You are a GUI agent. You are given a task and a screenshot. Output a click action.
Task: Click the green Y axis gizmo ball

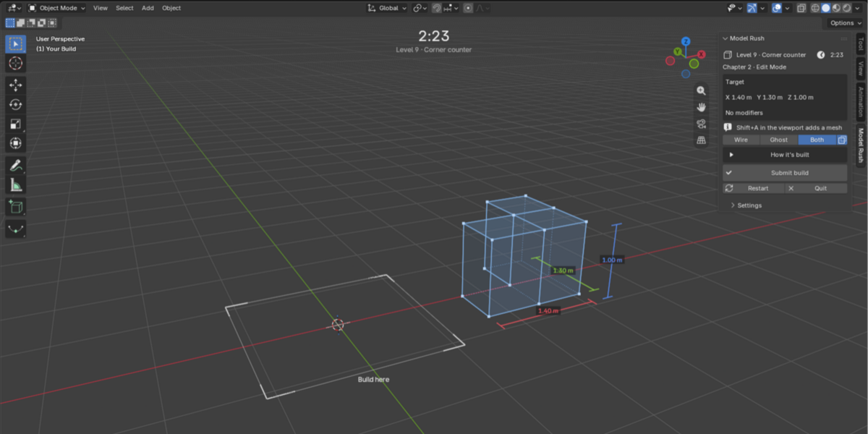coord(678,51)
